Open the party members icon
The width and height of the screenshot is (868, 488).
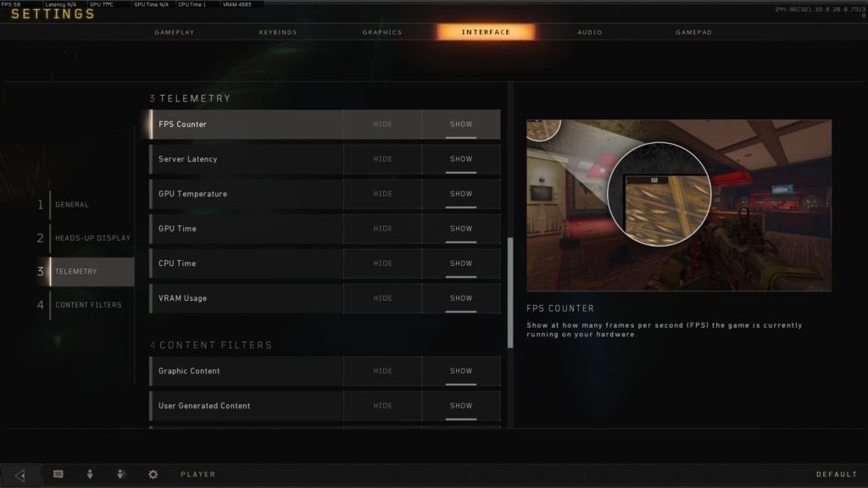pyautogui.click(x=121, y=474)
